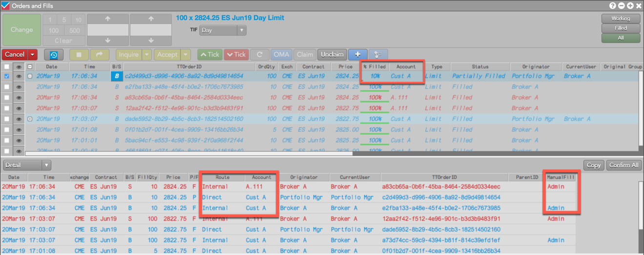Set quantity preset 500
The height and width of the screenshot is (255, 644).
pos(75,30)
